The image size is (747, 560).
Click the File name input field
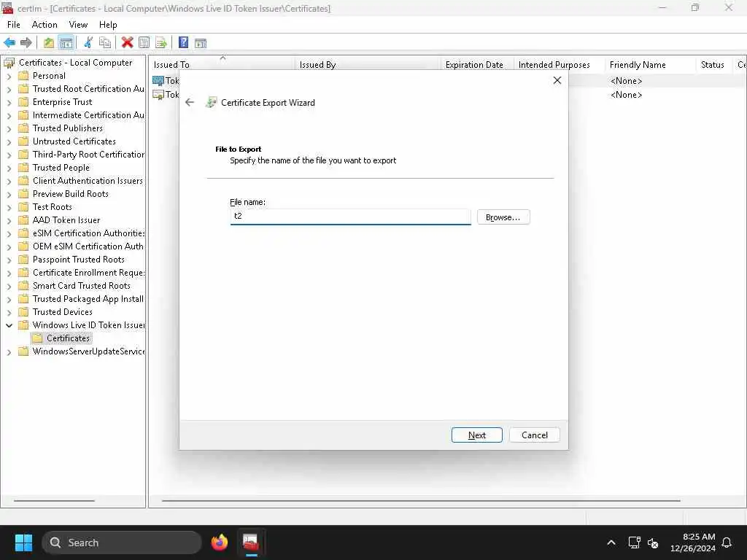[x=351, y=216]
